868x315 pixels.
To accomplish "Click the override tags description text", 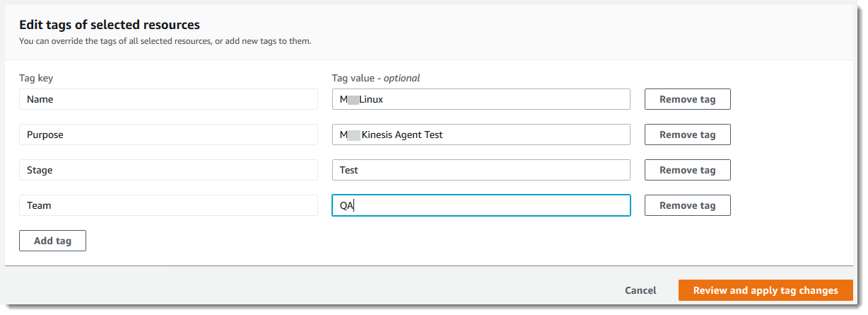I will [165, 41].
